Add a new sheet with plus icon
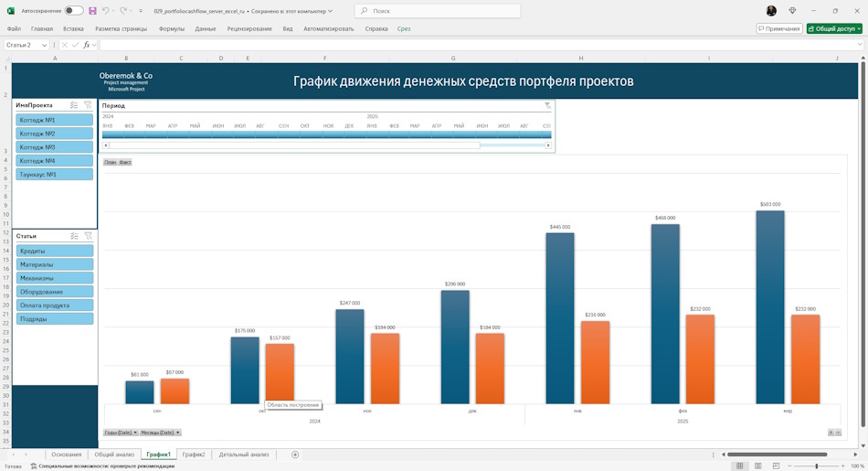The image size is (868, 471). point(295,455)
